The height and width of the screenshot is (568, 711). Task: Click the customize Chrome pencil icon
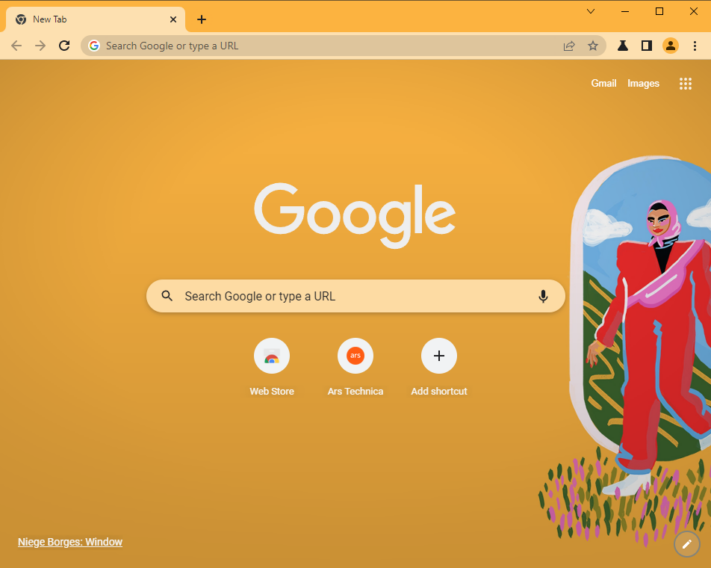(687, 544)
